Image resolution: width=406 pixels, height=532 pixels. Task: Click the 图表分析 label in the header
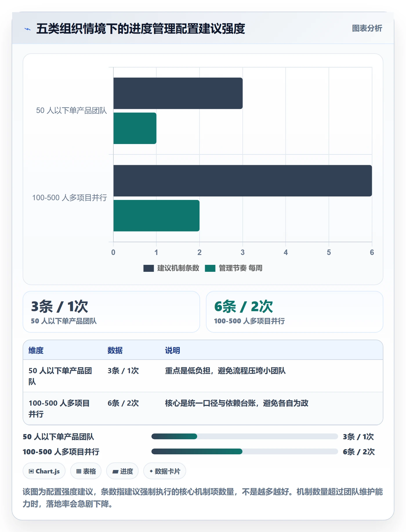(367, 28)
